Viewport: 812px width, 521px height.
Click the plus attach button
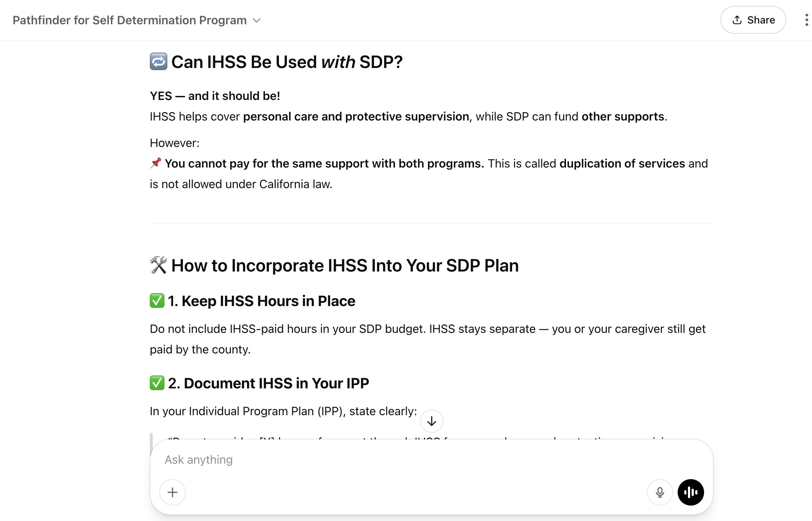[173, 492]
